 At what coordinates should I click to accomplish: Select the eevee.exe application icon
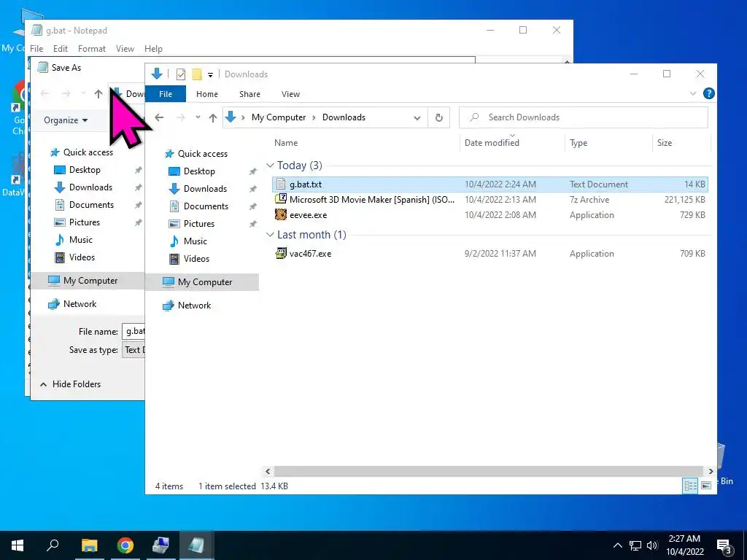tap(281, 215)
